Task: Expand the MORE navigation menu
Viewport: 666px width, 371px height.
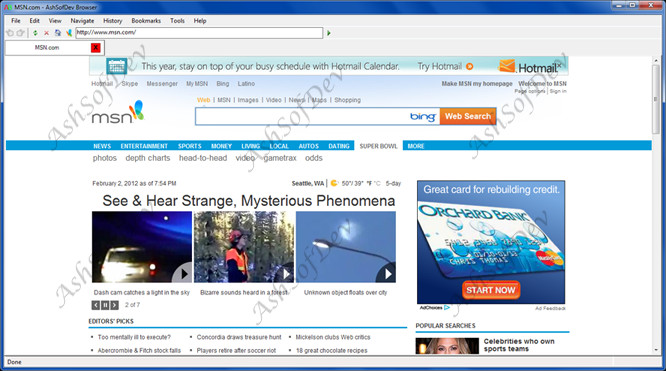Action: pos(416,146)
